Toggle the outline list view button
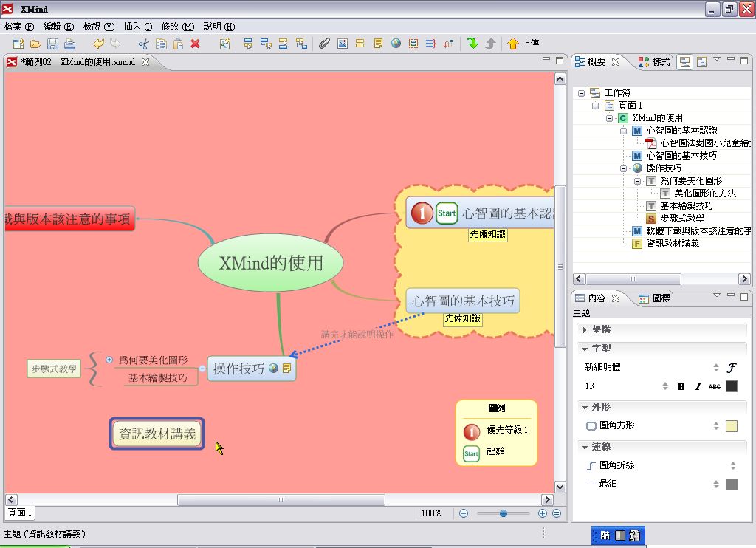 pyautogui.click(x=701, y=62)
